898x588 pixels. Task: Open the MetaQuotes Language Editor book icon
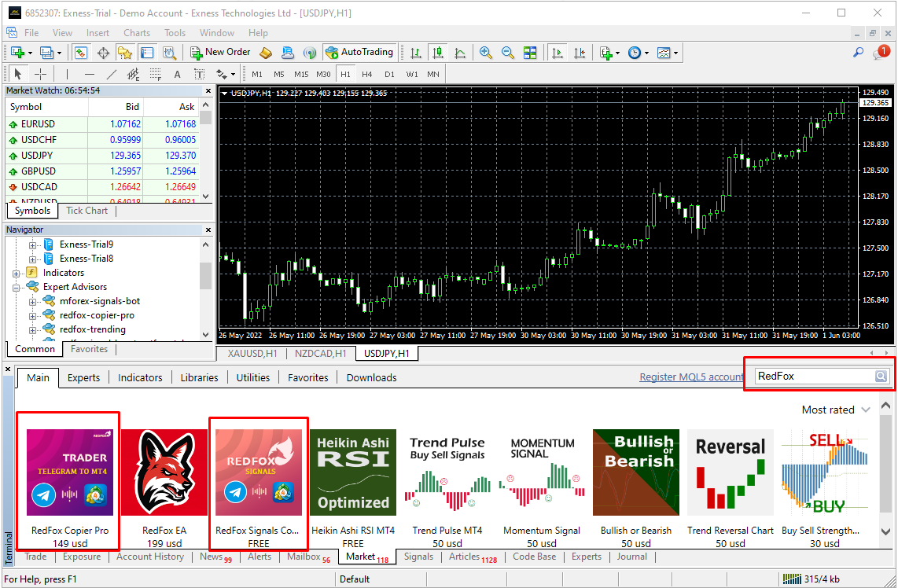(266, 53)
